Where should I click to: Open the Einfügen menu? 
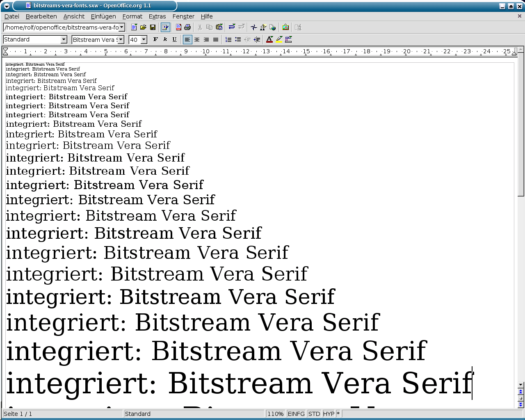(103, 16)
